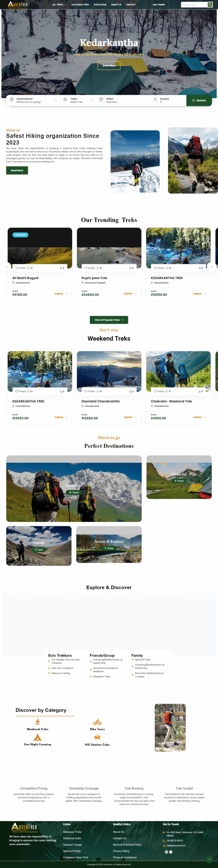Open Char Dham menu item
This screenshot has height=868, width=218.
[x=100, y=5]
